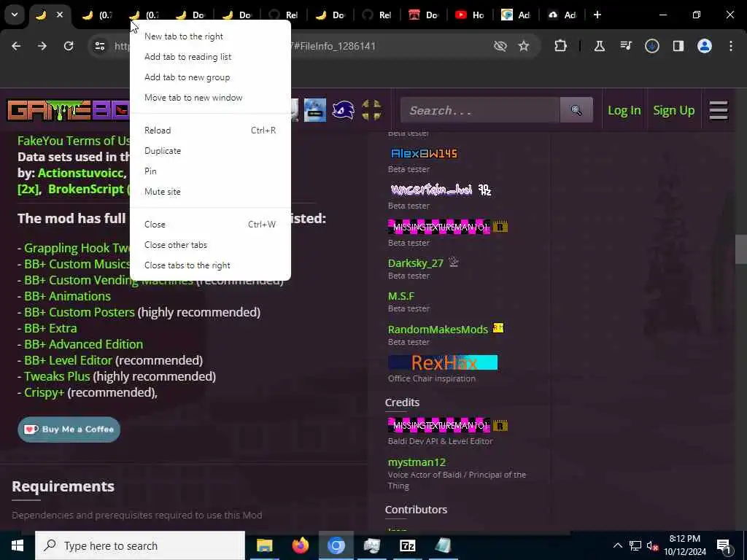This screenshot has height=560, width=747.
Task: Open the BB+ Level Editor link
Action: (68, 360)
